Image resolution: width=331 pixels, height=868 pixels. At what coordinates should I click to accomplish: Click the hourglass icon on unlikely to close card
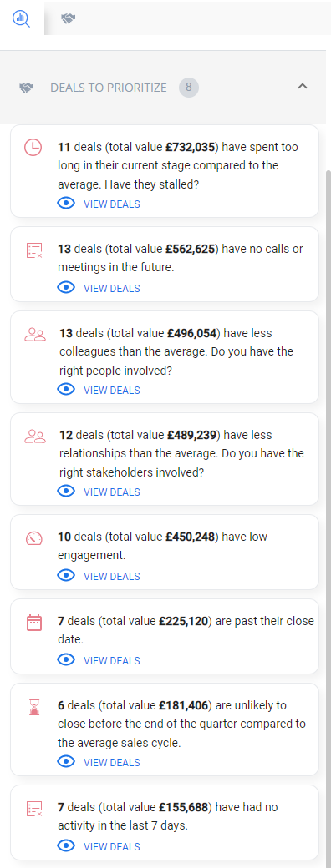coord(34,706)
